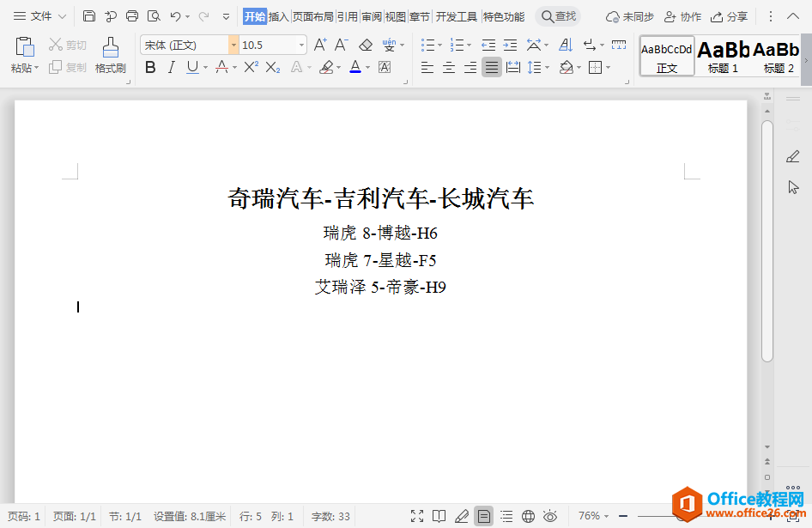
Task: Apply text highlight color
Action: pyautogui.click(x=326, y=67)
